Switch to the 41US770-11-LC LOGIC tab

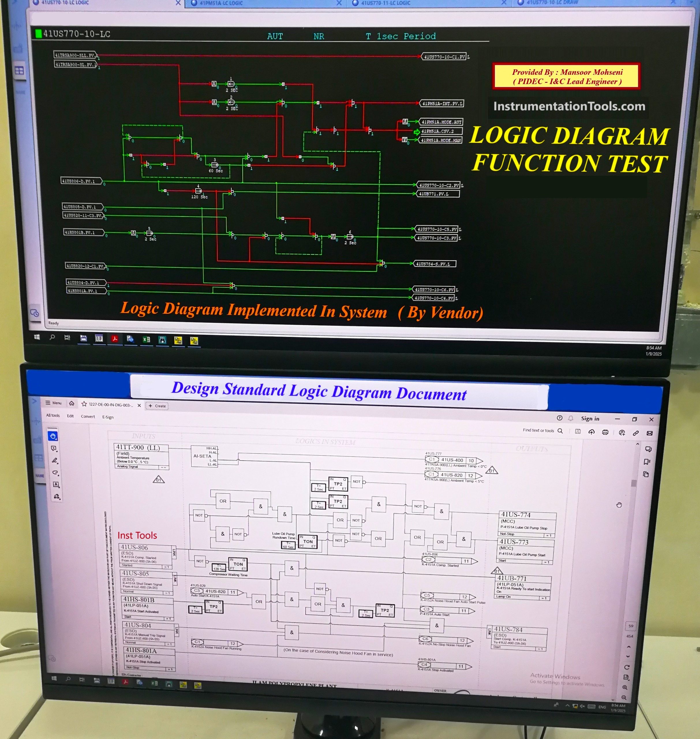point(385,3)
